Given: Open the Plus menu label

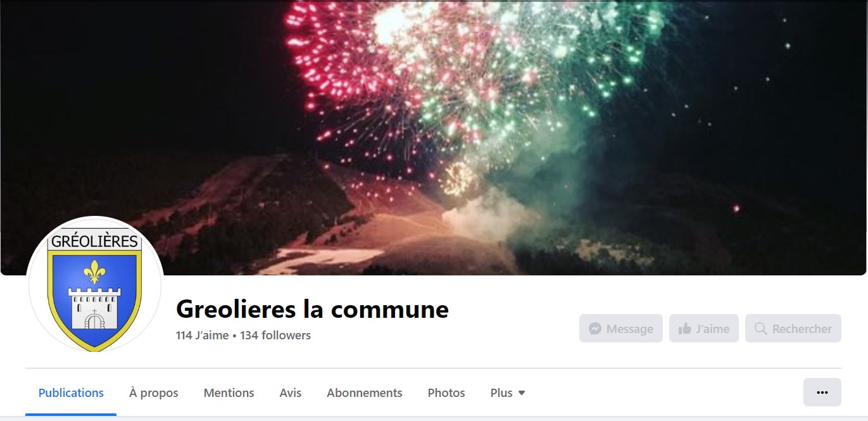Looking at the screenshot, I should (x=501, y=393).
